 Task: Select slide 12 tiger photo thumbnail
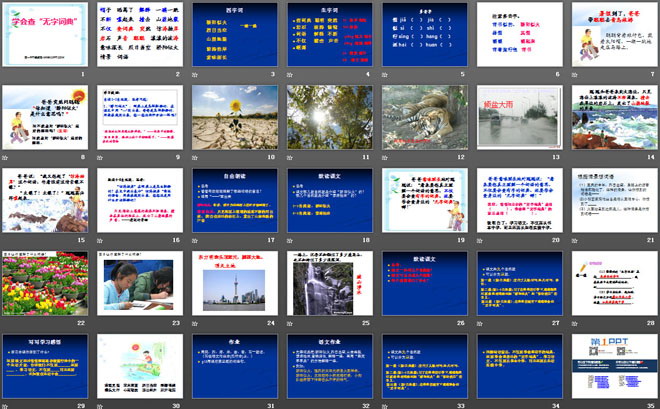point(421,117)
